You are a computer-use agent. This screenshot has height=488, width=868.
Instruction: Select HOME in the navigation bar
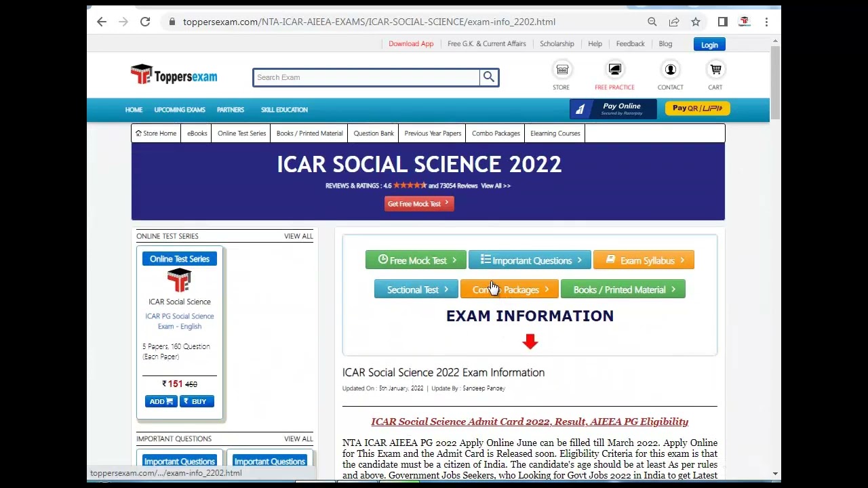coord(134,110)
